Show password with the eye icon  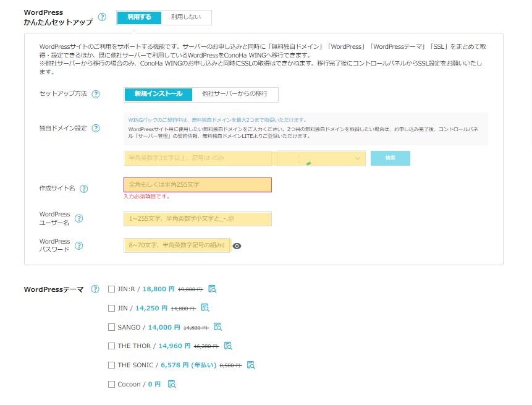tap(237, 246)
